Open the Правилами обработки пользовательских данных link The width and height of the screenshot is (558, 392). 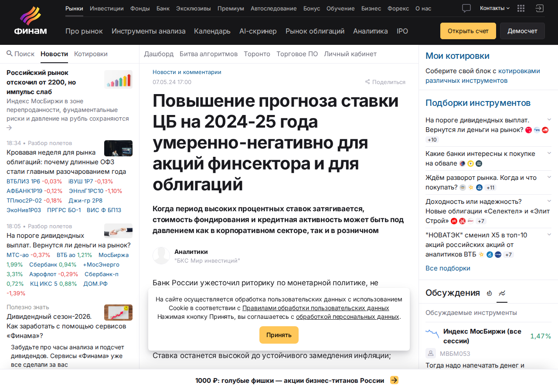[316, 308]
